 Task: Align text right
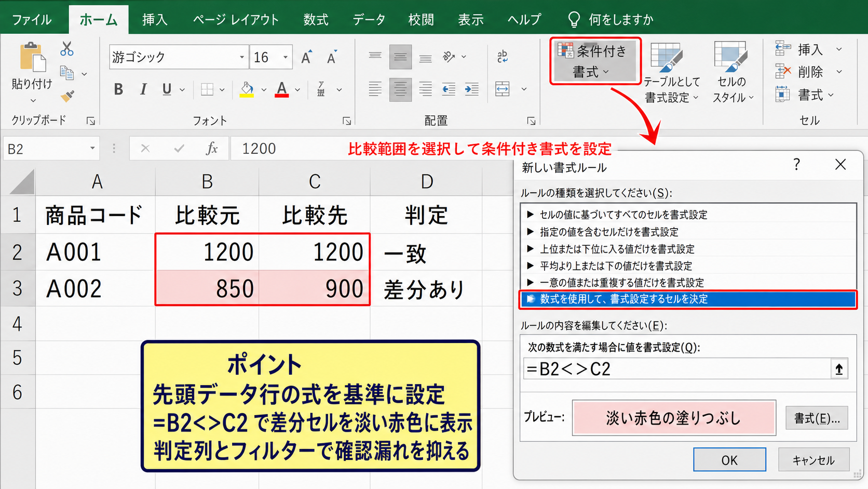pos(426,89)
